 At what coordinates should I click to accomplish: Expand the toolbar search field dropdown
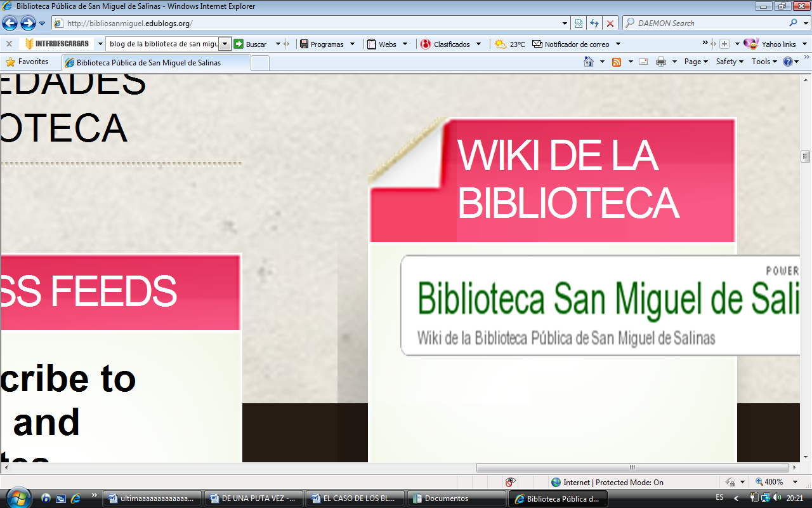(225, 44)
